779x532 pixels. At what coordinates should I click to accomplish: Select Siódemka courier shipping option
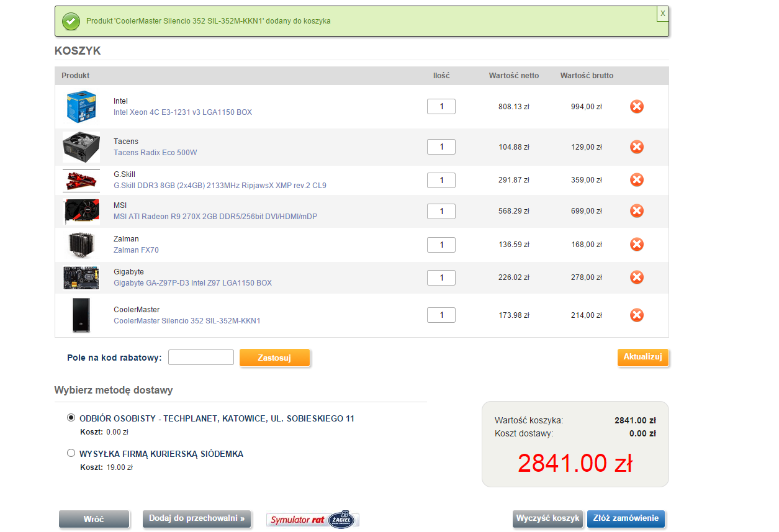pos(71,453)
